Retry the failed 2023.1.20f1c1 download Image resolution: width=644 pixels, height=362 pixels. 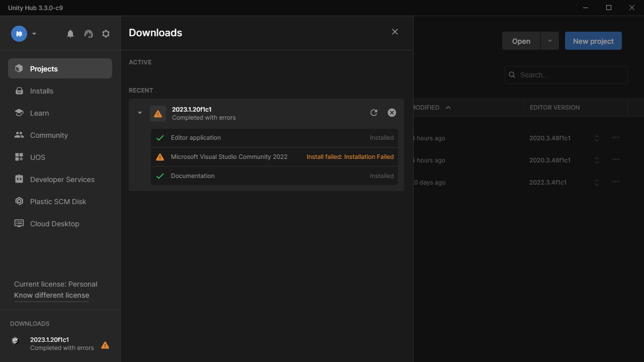(374, 113)
